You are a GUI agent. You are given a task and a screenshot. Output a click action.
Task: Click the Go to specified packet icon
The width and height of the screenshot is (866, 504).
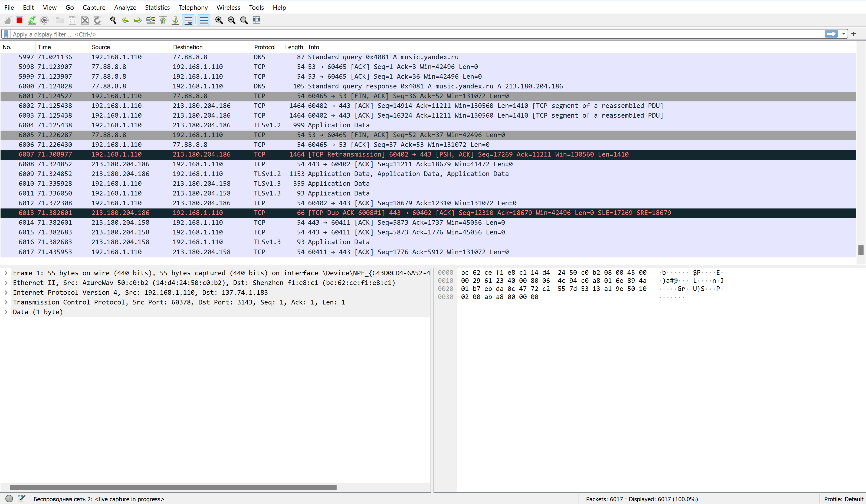point(150,20)
